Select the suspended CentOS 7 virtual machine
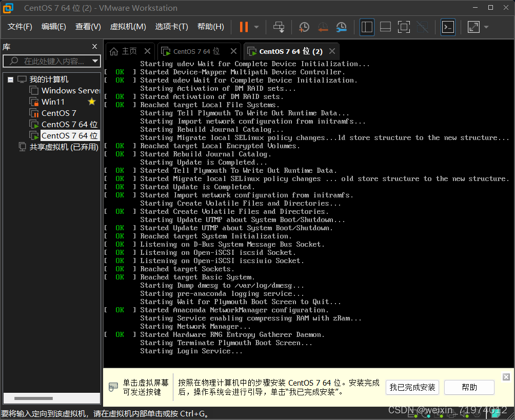This screenshot has width=515, height=420. (59, 113)
